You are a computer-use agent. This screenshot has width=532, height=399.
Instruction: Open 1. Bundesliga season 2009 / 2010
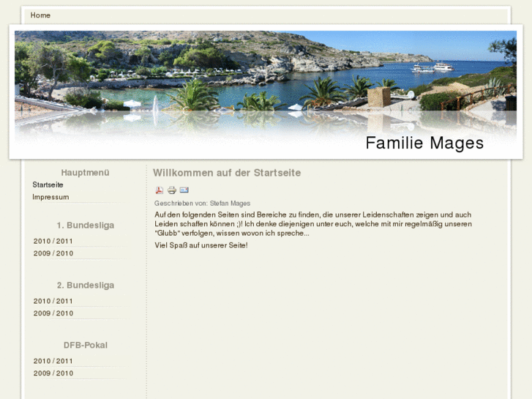[53, 253]
